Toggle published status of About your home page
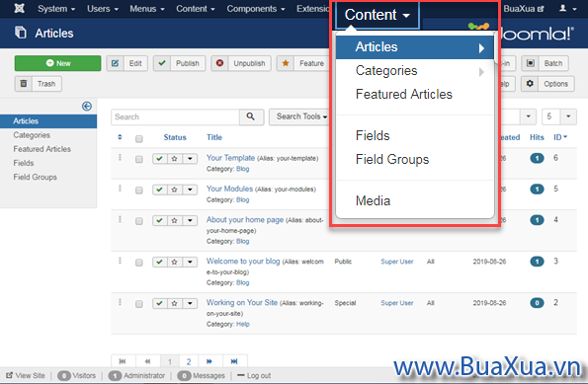588x384 pixels. pos(160,221)
